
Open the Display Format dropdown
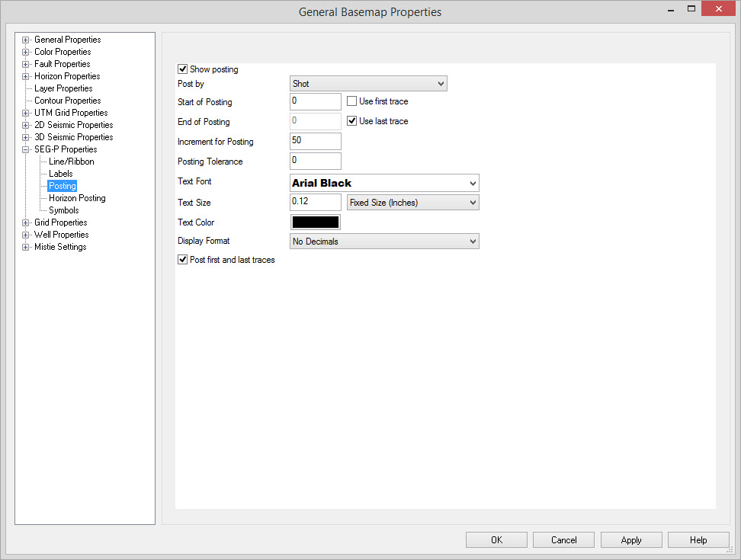(x=384, y=242)
